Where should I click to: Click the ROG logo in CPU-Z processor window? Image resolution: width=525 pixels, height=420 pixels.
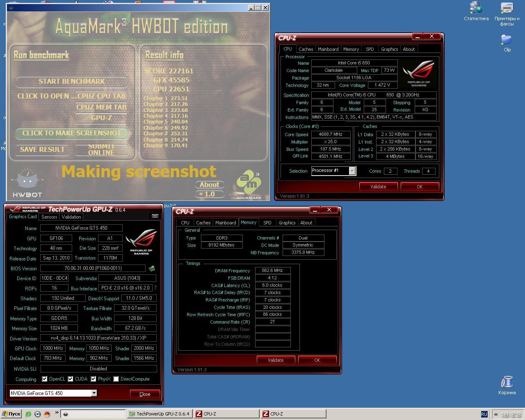click(x=418, y=73)
